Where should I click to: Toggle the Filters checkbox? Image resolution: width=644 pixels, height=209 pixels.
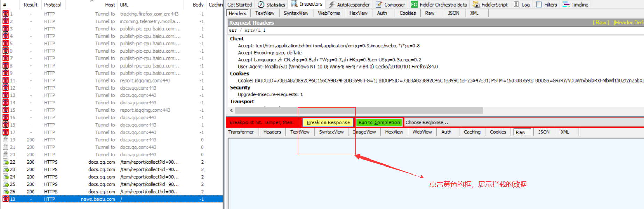539,5
